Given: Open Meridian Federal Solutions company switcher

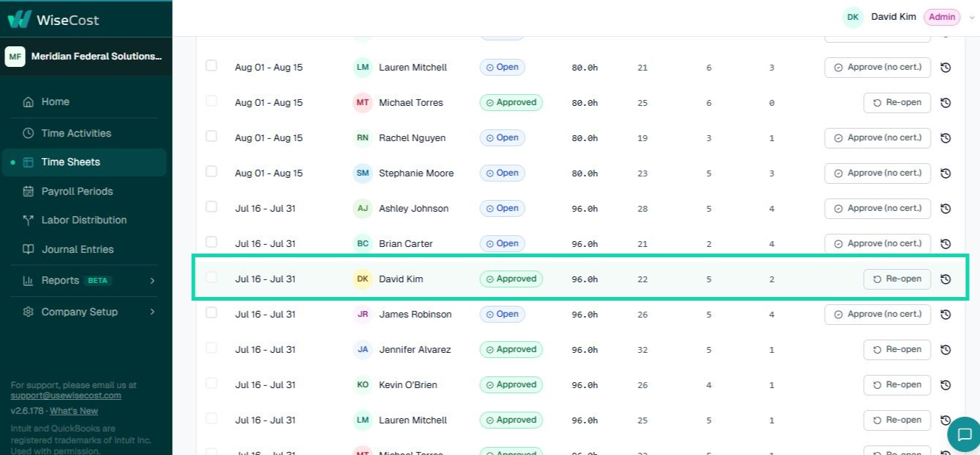Looking at the screenshot, I should tap(86, 57).
